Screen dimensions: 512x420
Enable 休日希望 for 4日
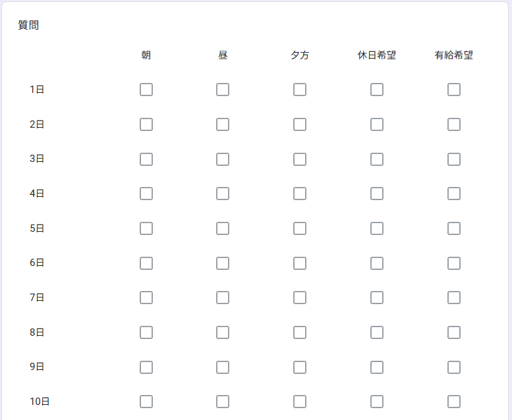377,194
